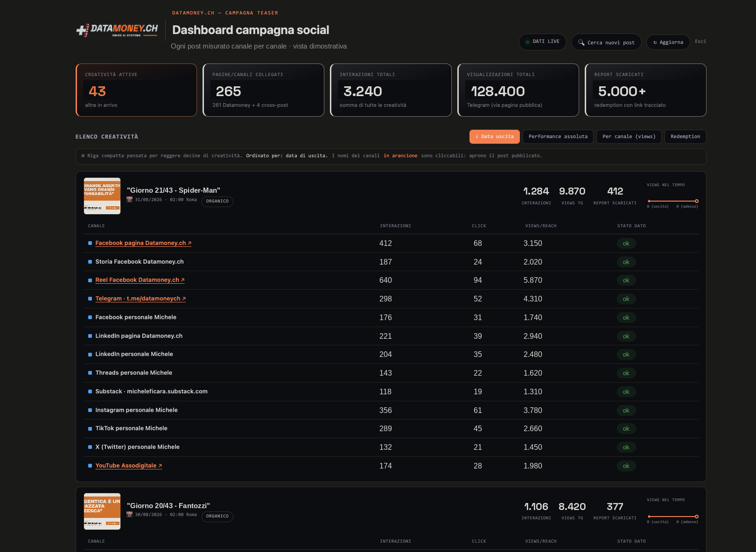
Task: Select the Creatività attive 43 card
Action: pyautogui.click(x=136, y=90)
